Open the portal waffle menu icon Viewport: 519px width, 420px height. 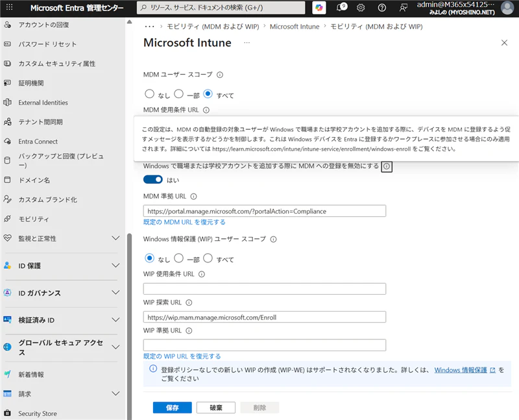pyautogui.click(x=9, y=7)
